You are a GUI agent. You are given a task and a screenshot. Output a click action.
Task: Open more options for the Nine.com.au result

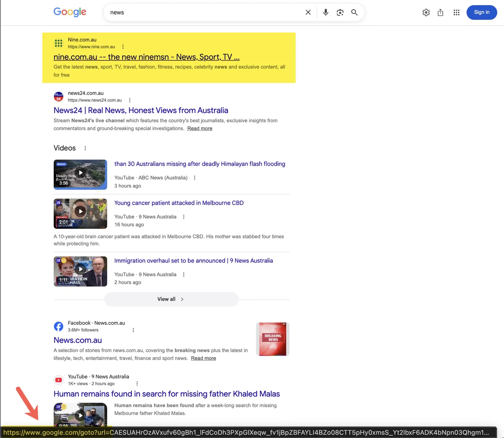123,47
